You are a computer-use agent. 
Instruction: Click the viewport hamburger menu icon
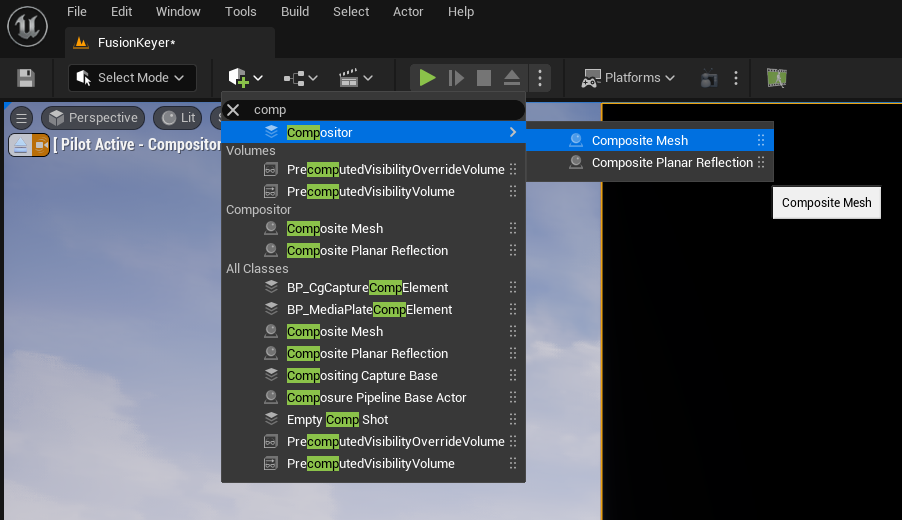point(21,118)
